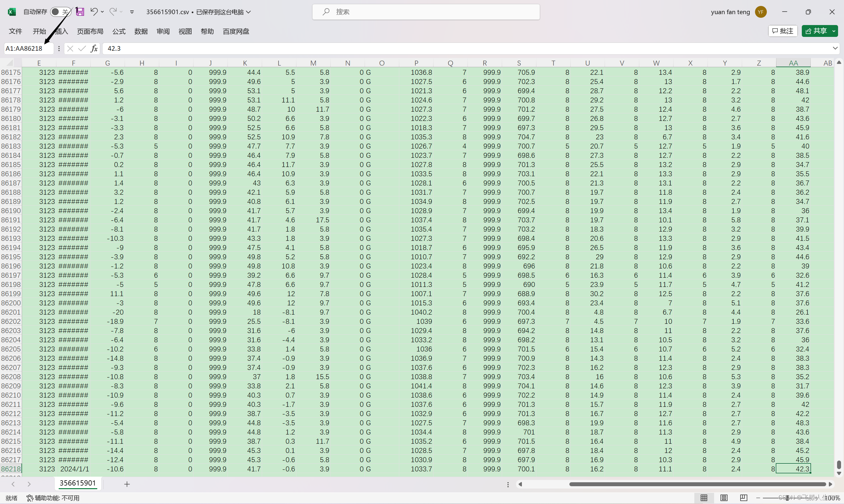Click the 批注 comments button
Image resolution: width=844 pixels, height=504 pixels.
tap(782, 31)
